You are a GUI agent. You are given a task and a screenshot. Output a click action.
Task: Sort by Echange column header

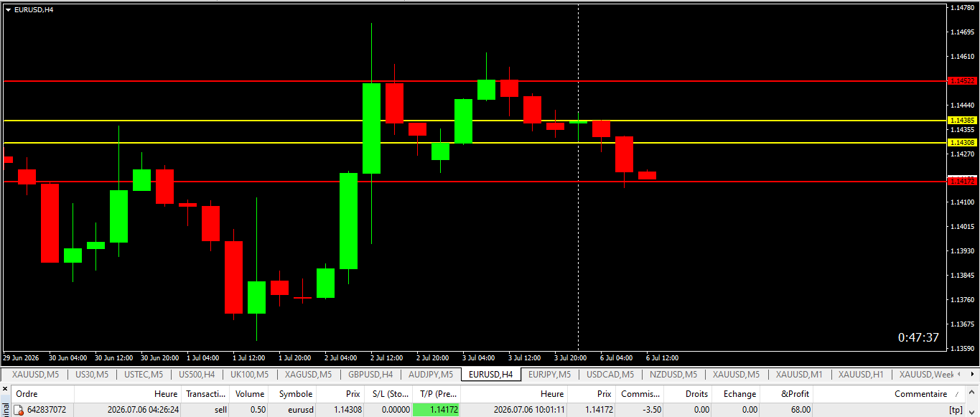[x=737, y=394]
